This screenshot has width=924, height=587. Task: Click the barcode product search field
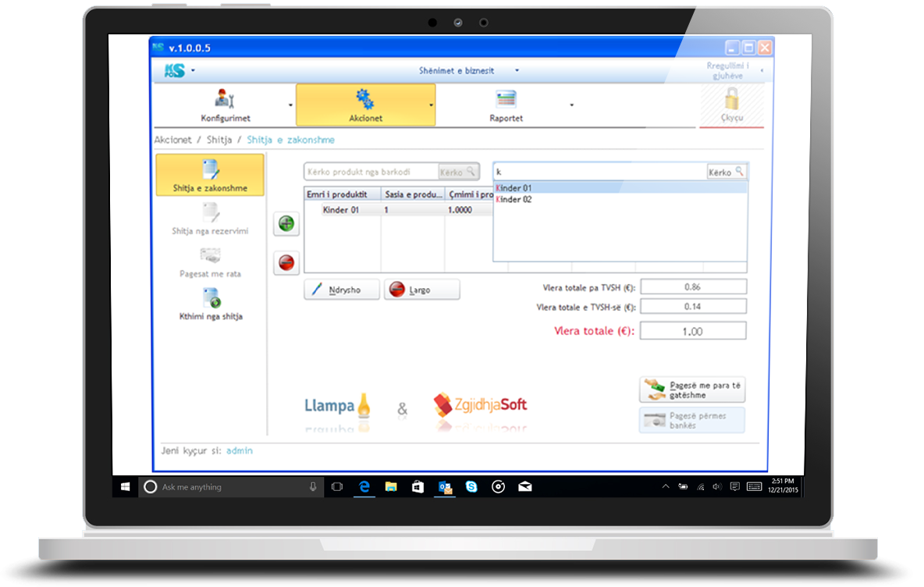click(x=370, y=172)
